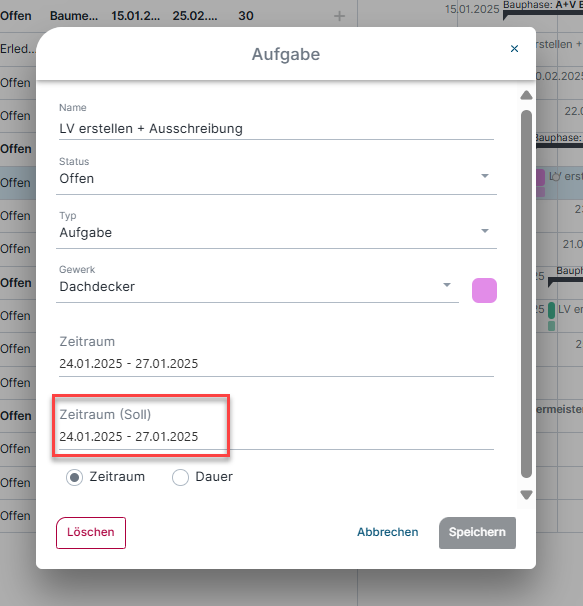
Task: Close the Aufgabe dialog with the X icon
Action: pos(514,49)
